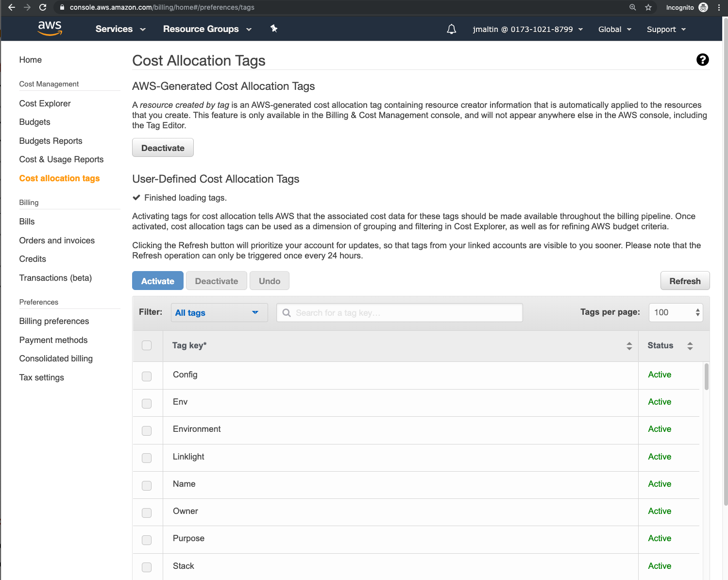
Task: Click the browser zoom magnifier icon
Action: (x=633, y=7)
